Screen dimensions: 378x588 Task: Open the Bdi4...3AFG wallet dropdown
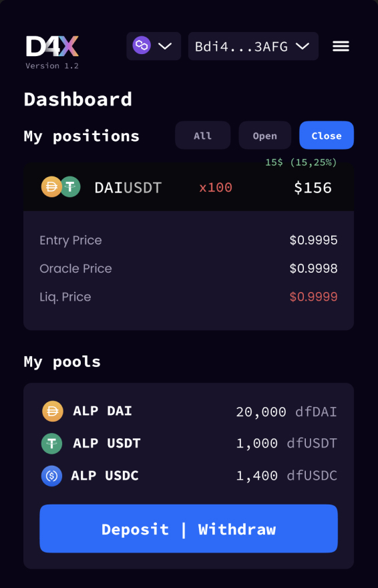pos(253,46)
